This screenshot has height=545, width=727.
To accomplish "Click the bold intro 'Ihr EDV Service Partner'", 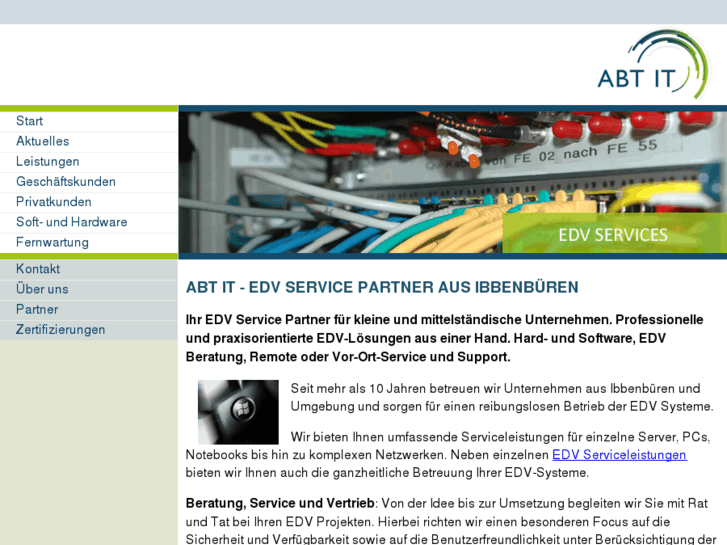I will (445, 338).
